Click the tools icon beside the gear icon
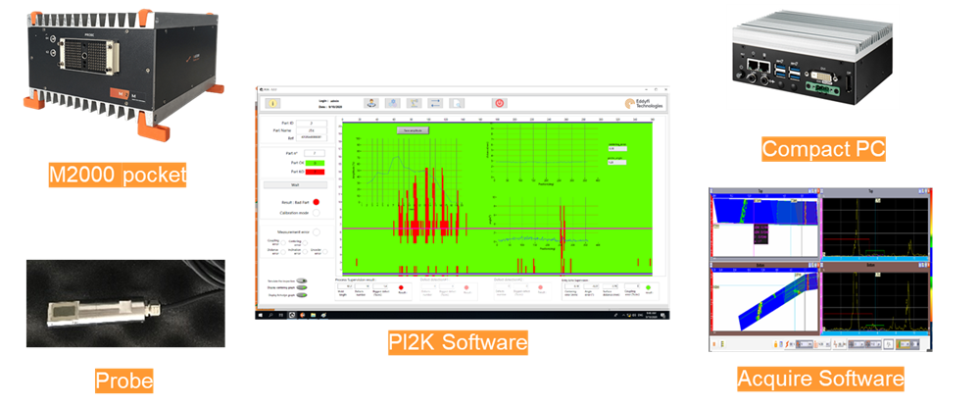The image size is (980, 407). click(x=414, y=103)
